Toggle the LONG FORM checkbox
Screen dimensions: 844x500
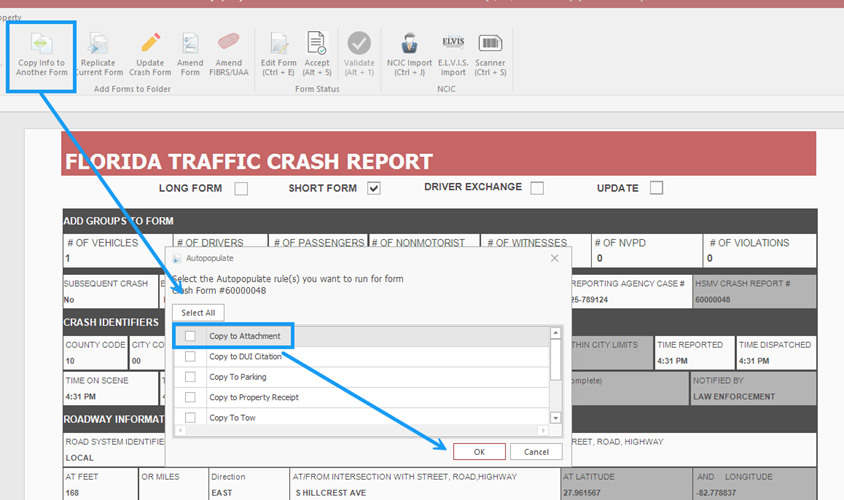pos(241,188)
